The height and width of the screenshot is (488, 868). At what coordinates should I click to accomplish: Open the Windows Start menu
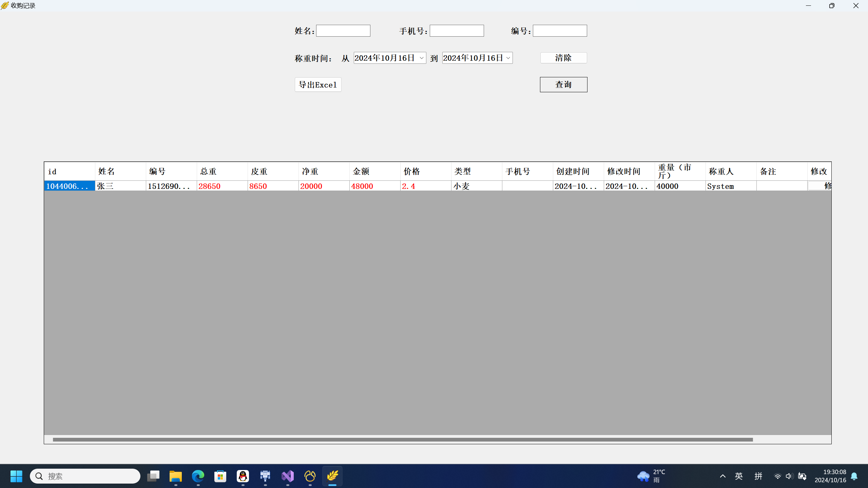point(16,476)
